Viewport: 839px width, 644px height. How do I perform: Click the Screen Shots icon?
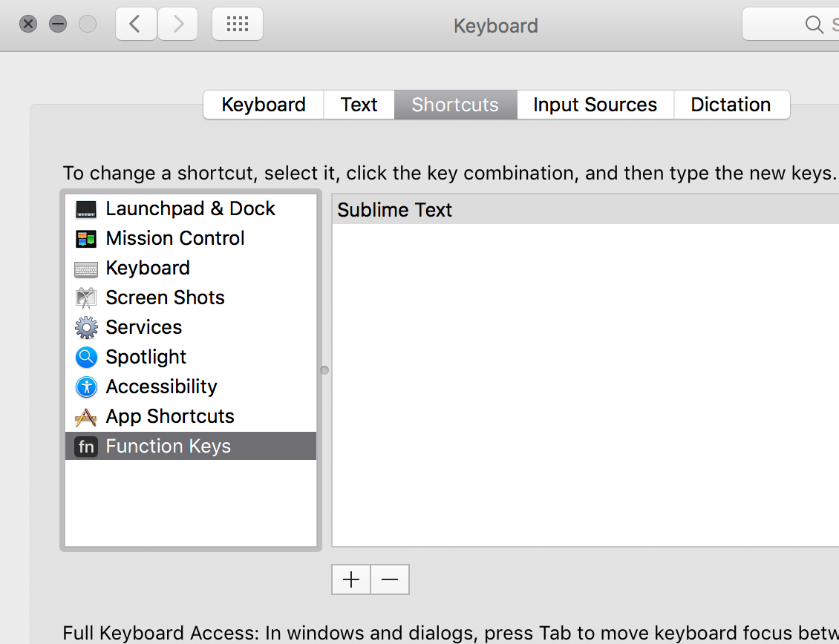(x=86, y=298)
